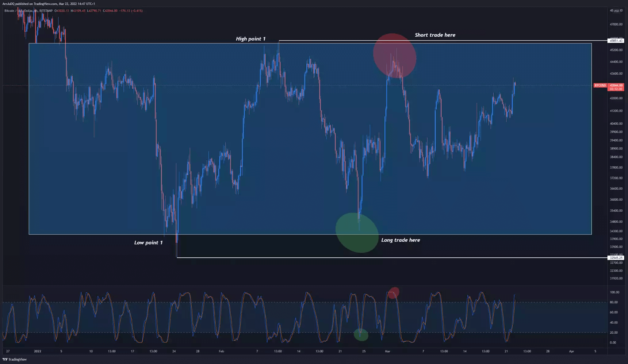Select the small green circle on oscillator pane

pyautogui.click(x=361, y=335)
